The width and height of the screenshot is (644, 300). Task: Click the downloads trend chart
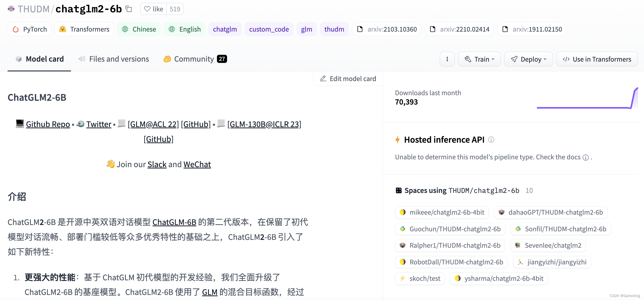click(587, 98)
